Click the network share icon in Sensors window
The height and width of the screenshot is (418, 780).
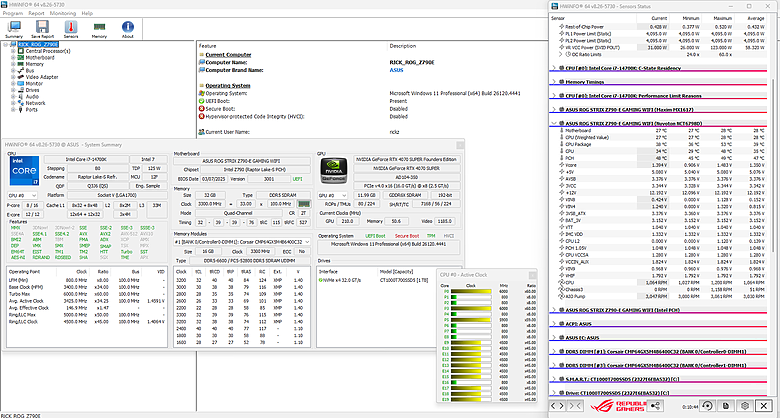[656, 406]
